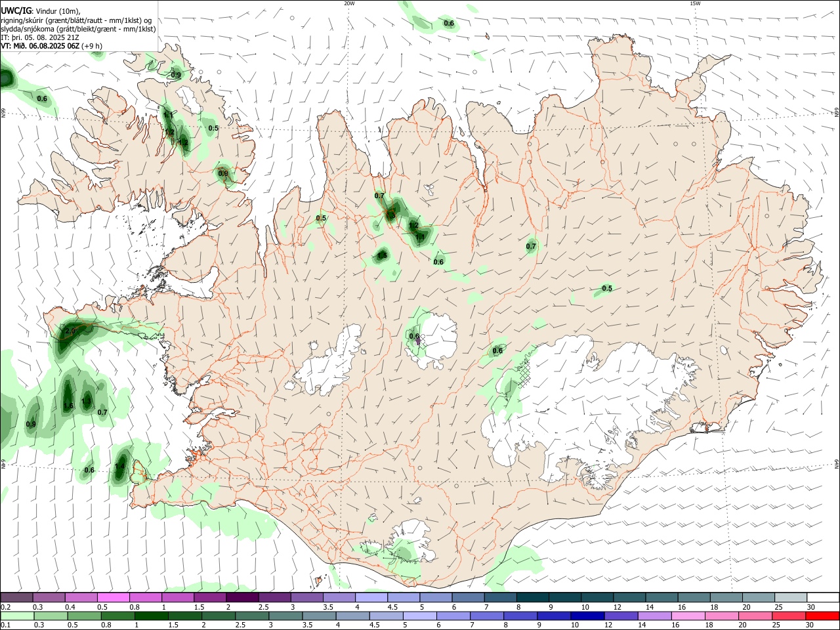The width and height of the screenshot is (840, 630).
Task: Click the gray-teal 3 swatch in lower legend
Action: coord(285,616)
